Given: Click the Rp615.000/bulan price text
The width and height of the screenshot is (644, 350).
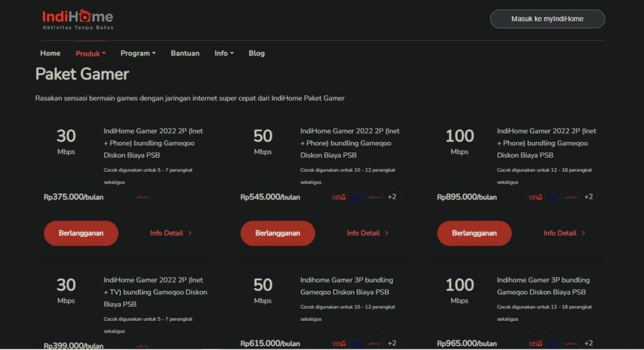Looking at the screenshot, I should pos(270,344).
